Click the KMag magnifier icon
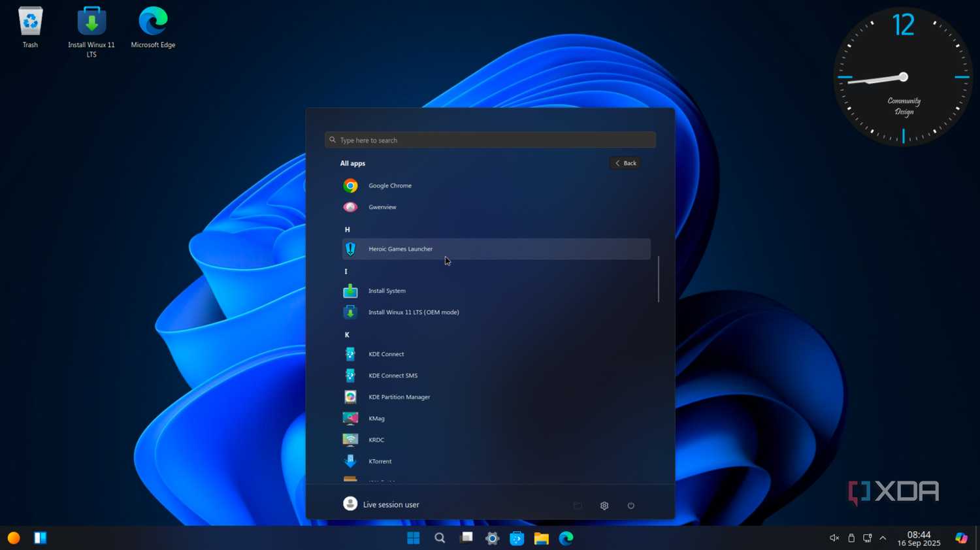The height and width of the screenshot is (550, 980). [x=350, y=418]
